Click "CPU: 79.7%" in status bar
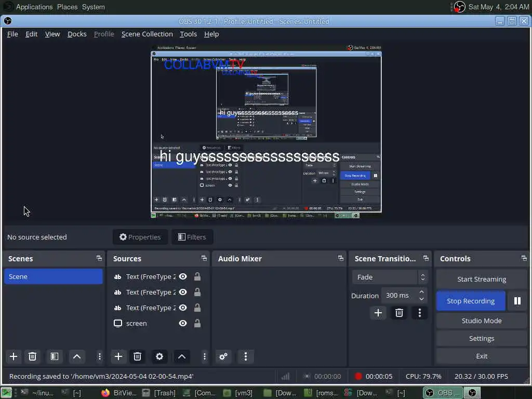532x399 pixels. click(423, 376)
